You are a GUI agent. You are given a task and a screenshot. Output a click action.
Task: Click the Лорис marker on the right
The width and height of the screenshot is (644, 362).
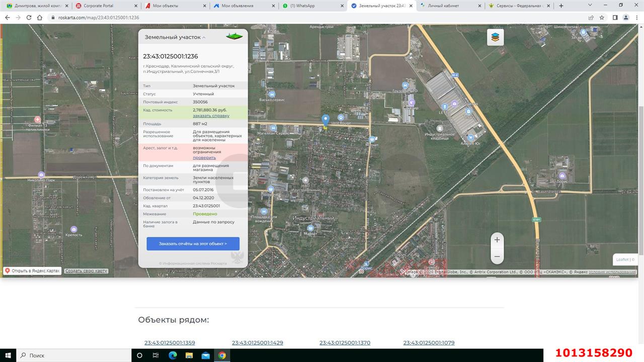(562, 175)
